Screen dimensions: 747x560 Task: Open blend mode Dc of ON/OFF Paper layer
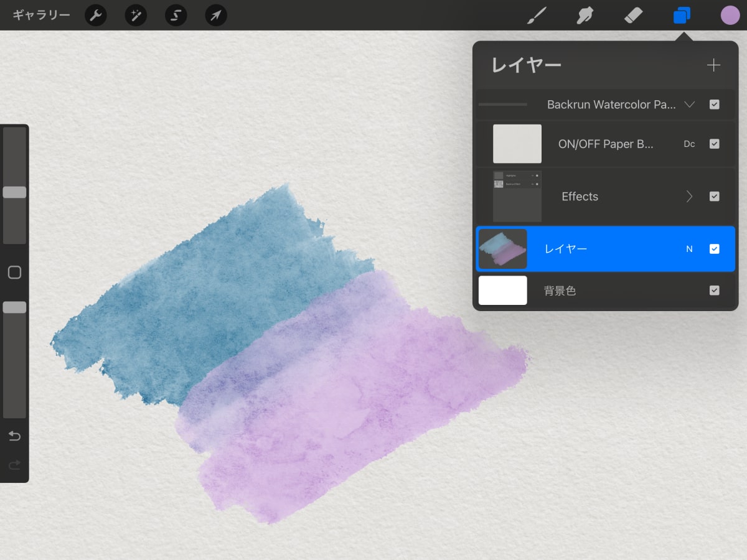[x=689, y=144]
